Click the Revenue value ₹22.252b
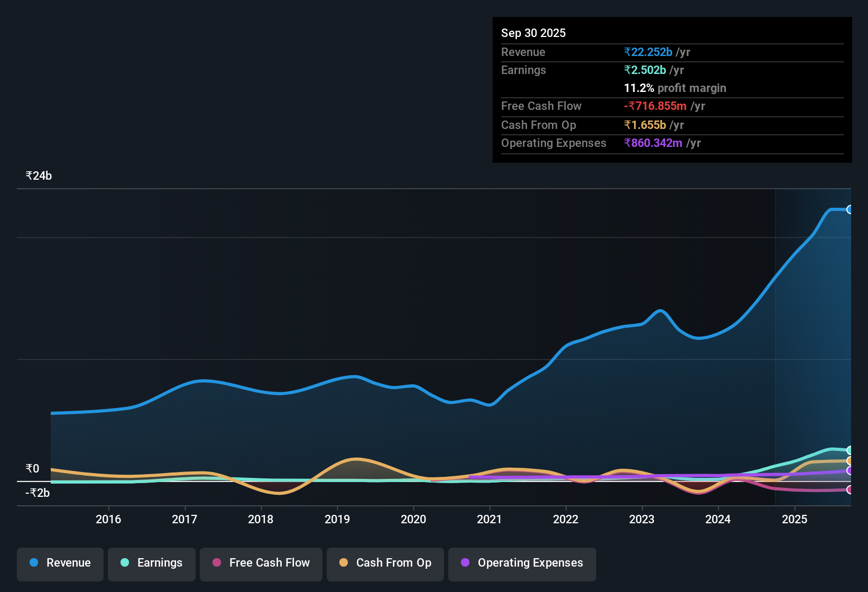This screenshot has width=868, height=592. [x=648, y=52]
